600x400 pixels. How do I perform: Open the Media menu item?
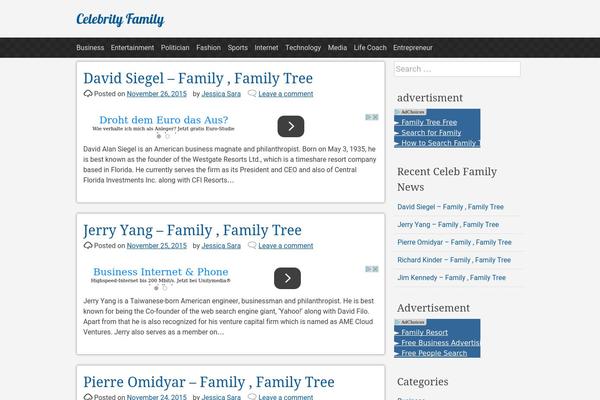337,48
